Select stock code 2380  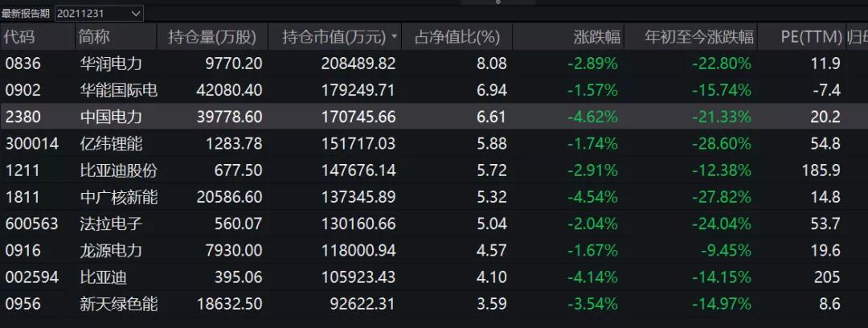(x=23, y=117)
